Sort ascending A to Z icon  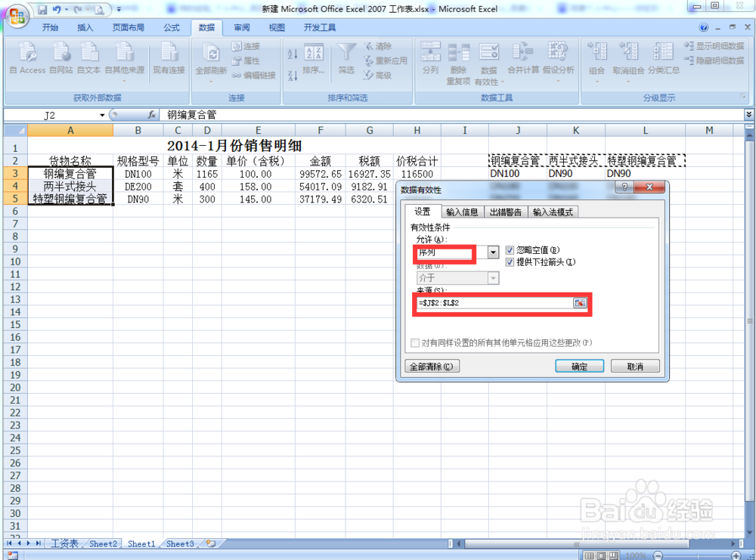click(293, 54)
